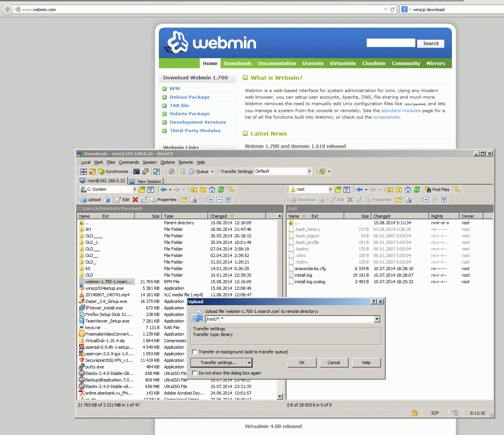Click the red Delete icon in local panel
Viewport: 504px width, 435px height.
pos(135,200)
